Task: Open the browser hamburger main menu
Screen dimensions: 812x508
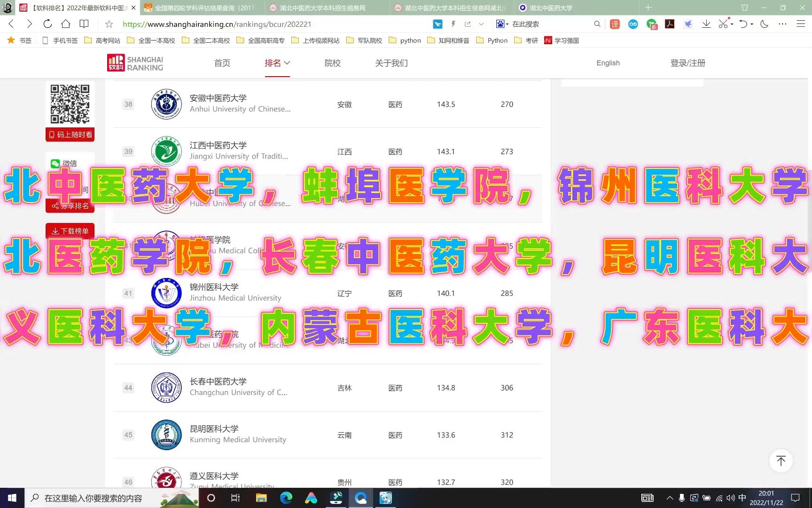Action: coord(801,24)
